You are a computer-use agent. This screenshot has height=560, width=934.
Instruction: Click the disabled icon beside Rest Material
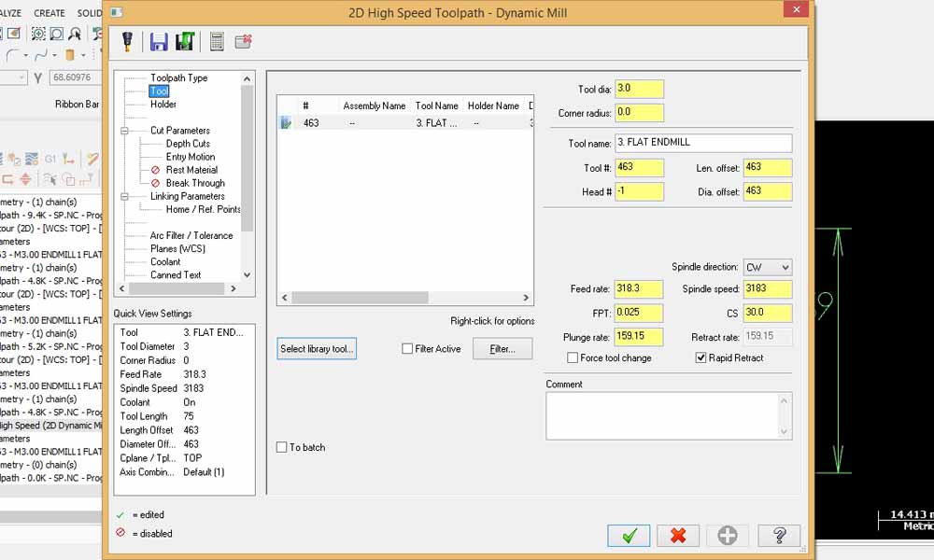(155, 170)
